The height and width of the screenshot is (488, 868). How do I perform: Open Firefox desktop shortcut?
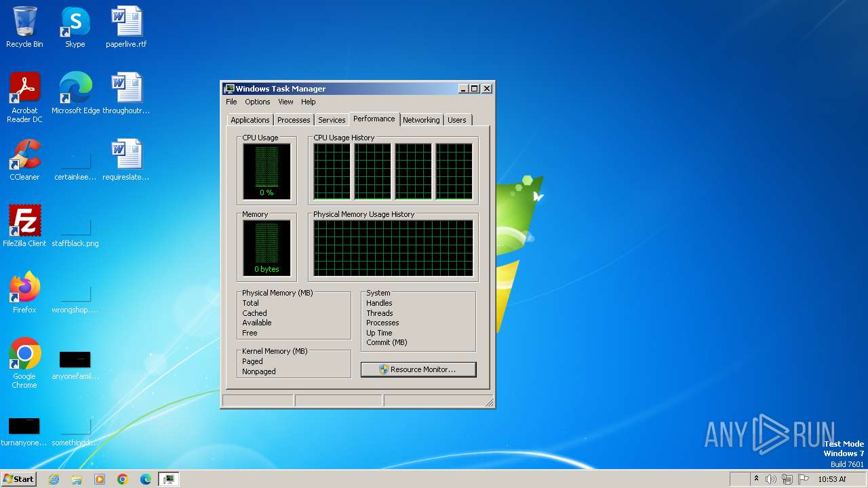click(x=24, y=293)
